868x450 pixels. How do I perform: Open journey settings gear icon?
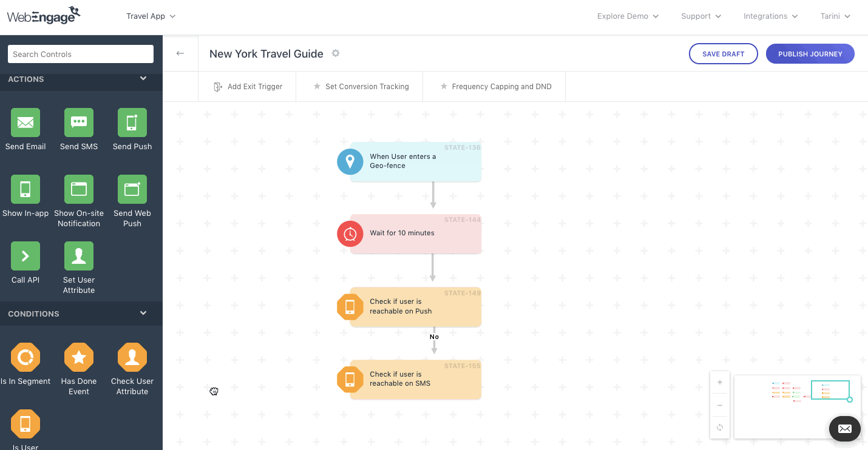coord(336,53)
